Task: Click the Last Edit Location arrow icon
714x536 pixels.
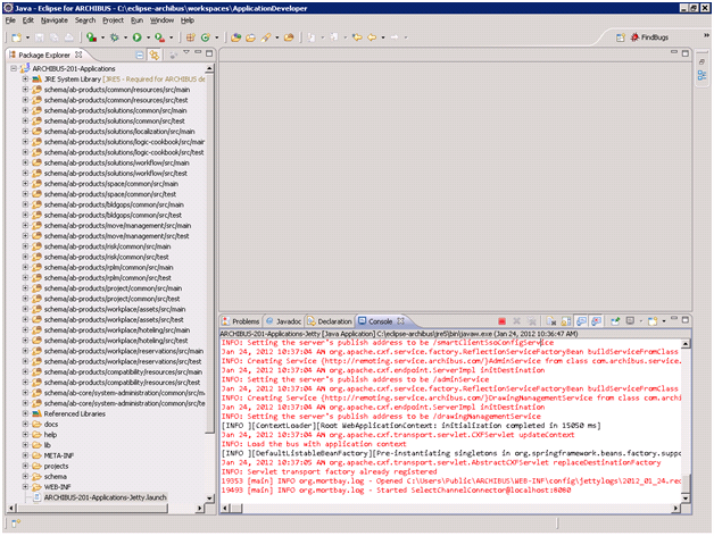Action: pyautogui.click(x=357, y=37)
